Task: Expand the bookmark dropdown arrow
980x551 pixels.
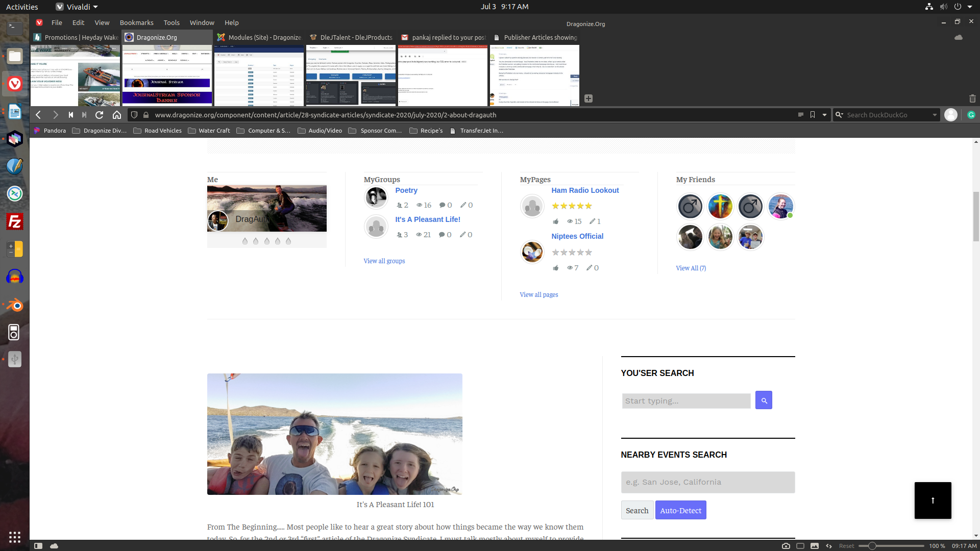Action: coord(824,115)
